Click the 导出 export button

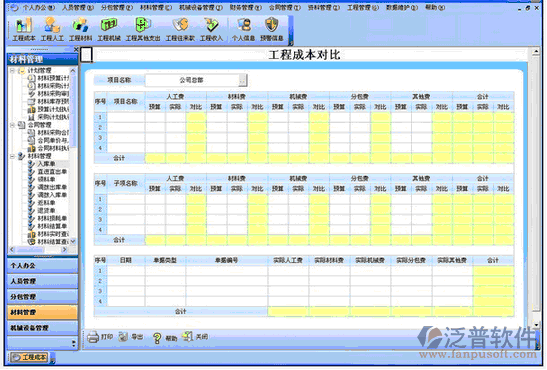[131, 337]
